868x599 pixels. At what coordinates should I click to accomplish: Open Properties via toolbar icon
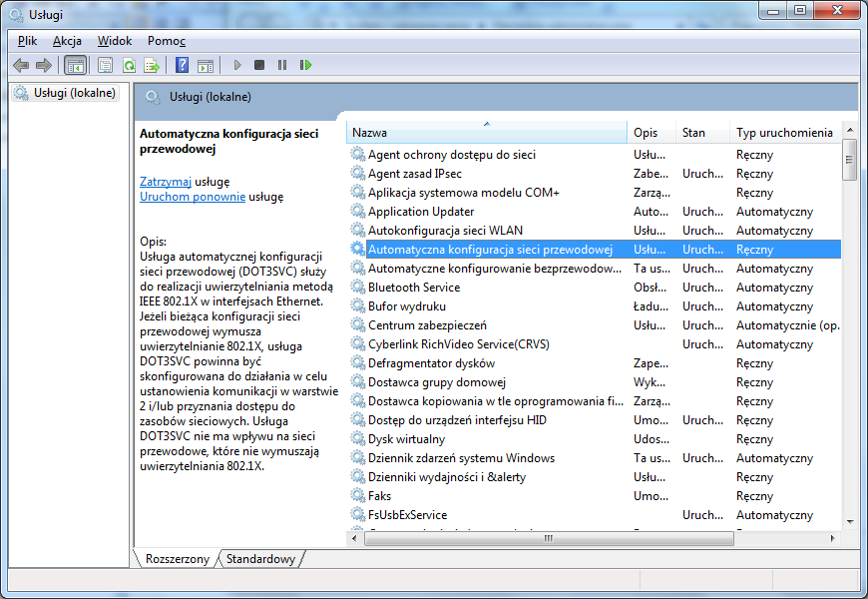[105, 65]
